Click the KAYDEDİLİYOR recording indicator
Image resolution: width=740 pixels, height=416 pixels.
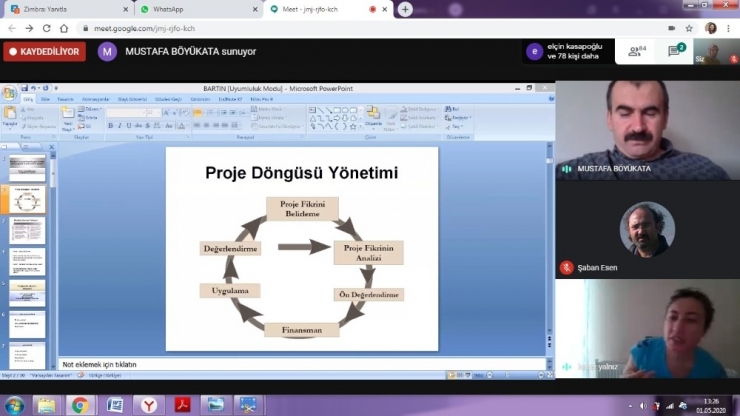click(44, 52)
